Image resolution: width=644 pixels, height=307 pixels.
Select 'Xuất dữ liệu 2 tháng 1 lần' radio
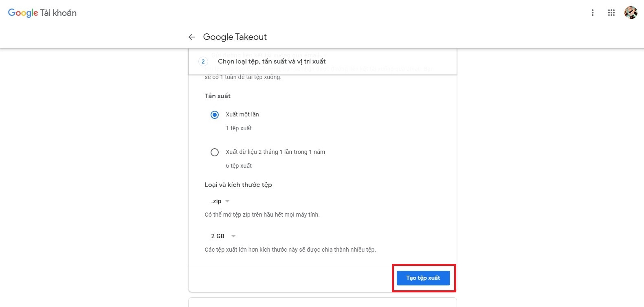coord(215,152)
